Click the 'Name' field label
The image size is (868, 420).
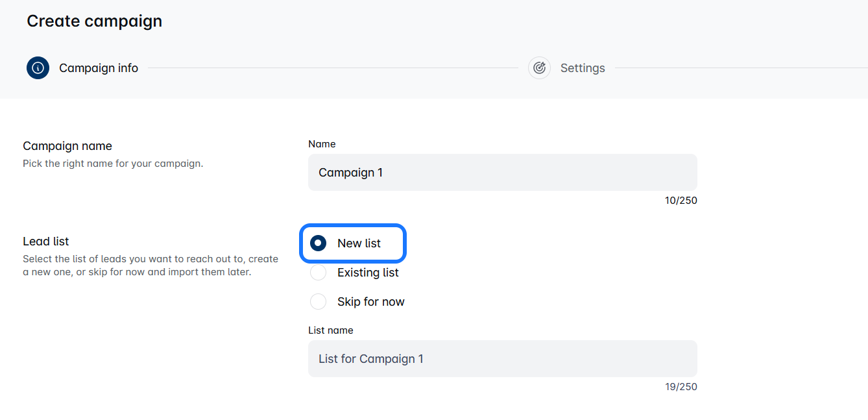tap(322, 144)
